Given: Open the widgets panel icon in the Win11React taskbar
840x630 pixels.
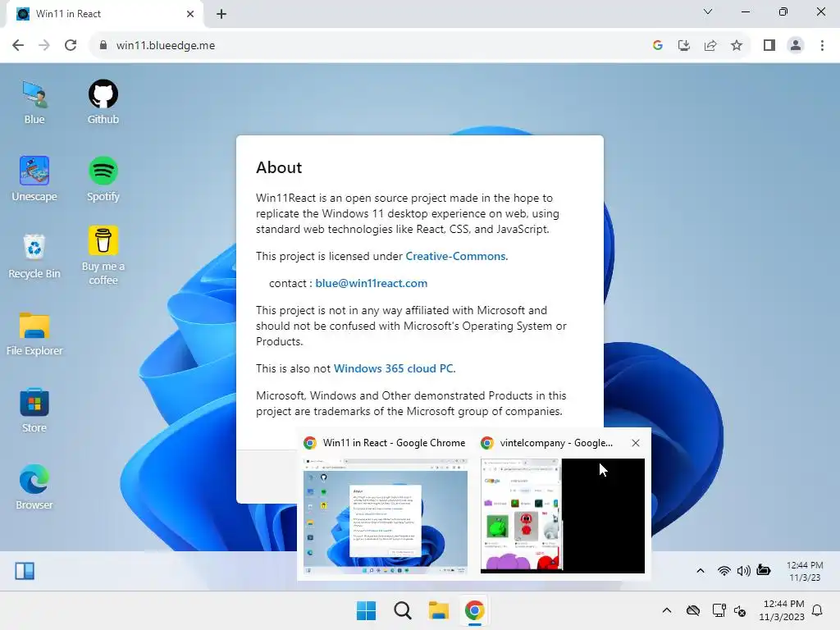Looking at the screenshot, I should 25,571.
